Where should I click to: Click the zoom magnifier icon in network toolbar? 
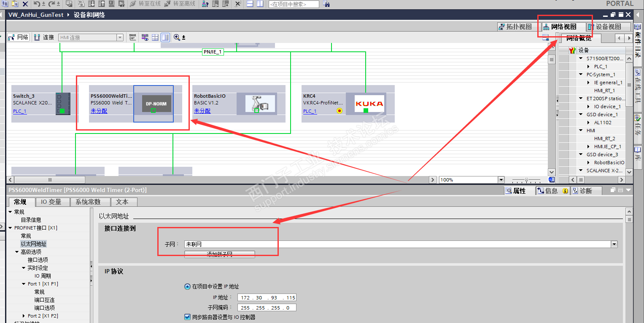point(177,37)
